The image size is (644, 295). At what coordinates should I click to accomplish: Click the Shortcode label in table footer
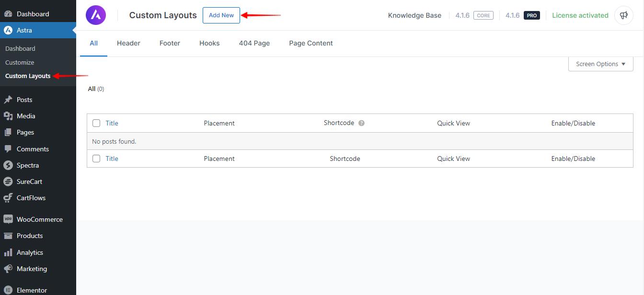(x=345, y=159)
